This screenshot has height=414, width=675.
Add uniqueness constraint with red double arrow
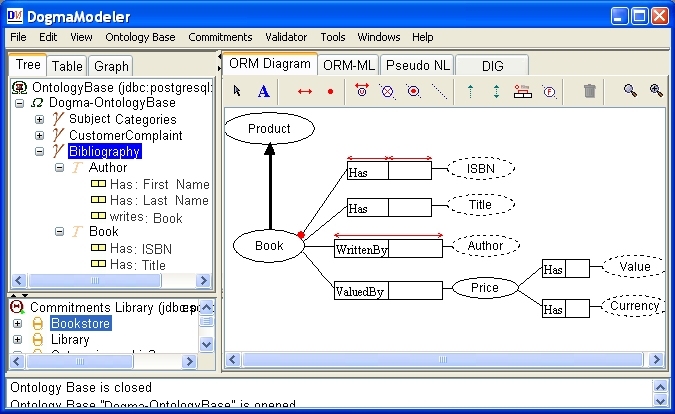[305, 91]
